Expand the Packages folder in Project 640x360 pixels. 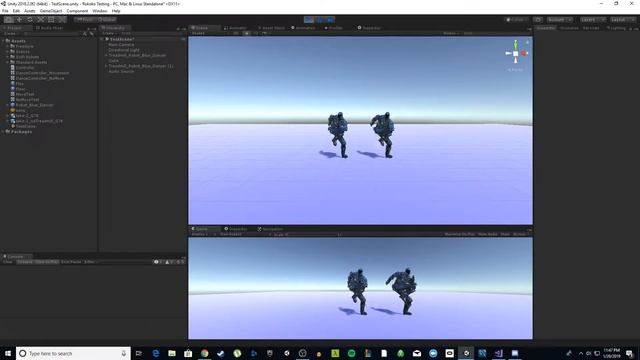point(3,132)
